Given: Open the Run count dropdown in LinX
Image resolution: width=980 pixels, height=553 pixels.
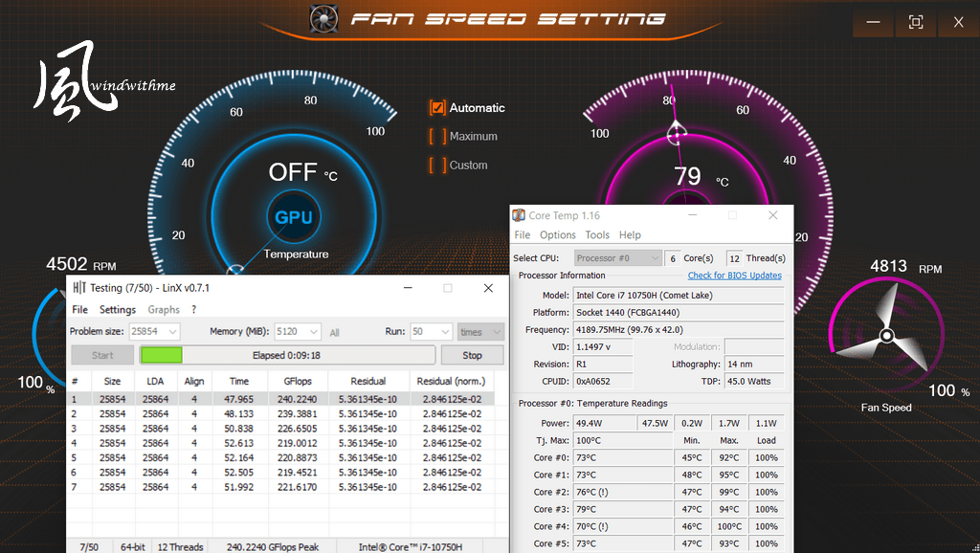Looking at the screenshot, I should 431,331.
